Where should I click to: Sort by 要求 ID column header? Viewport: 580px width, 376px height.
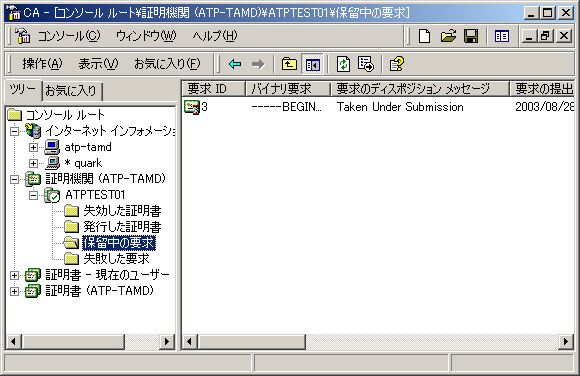(213, 89)
